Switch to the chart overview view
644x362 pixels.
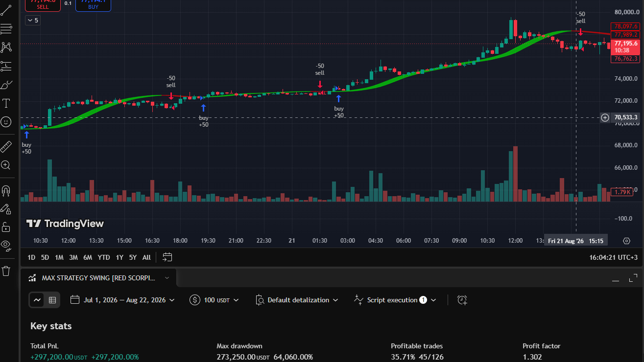coord(37,300)
